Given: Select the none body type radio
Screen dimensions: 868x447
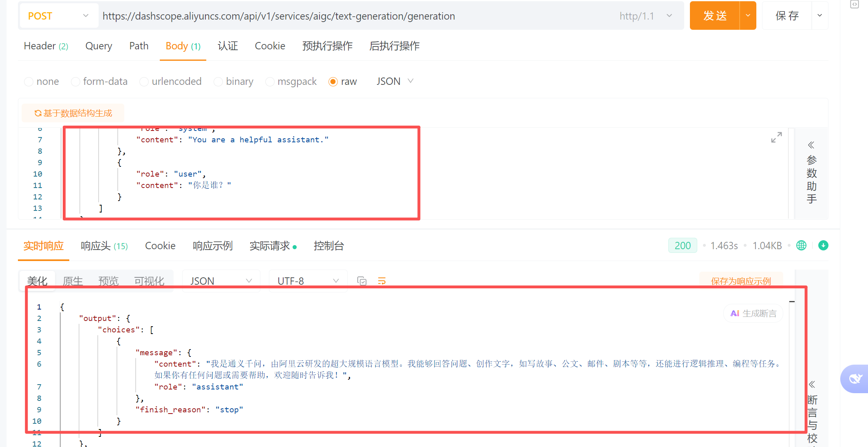Looking at the screenshot, I should (29, 82).
